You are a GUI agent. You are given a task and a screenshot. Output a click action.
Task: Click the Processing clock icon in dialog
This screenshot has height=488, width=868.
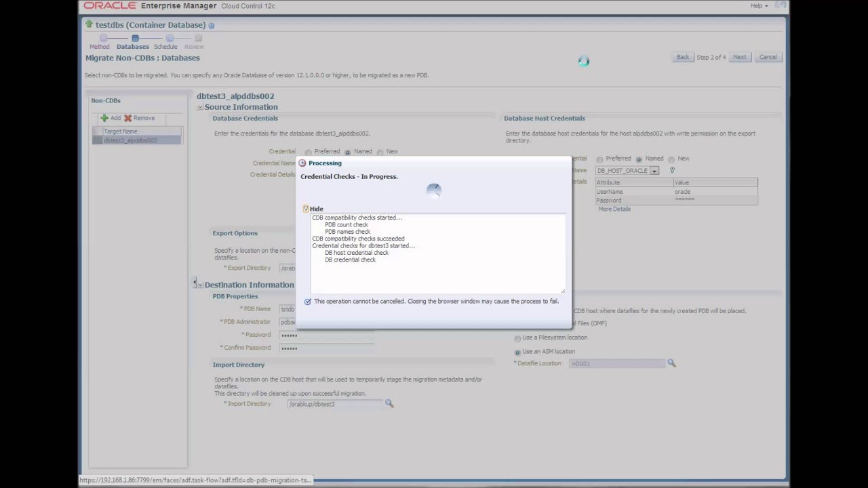302,163
